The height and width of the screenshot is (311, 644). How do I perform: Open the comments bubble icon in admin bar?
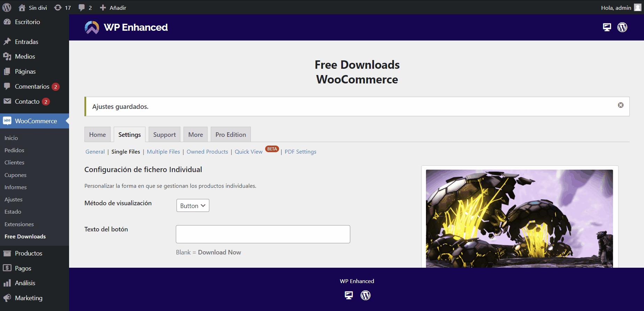click(85, 8)
